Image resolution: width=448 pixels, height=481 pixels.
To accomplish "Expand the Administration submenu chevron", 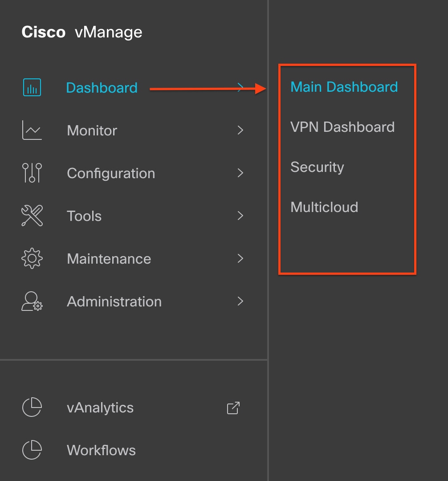I will point(240,301).
